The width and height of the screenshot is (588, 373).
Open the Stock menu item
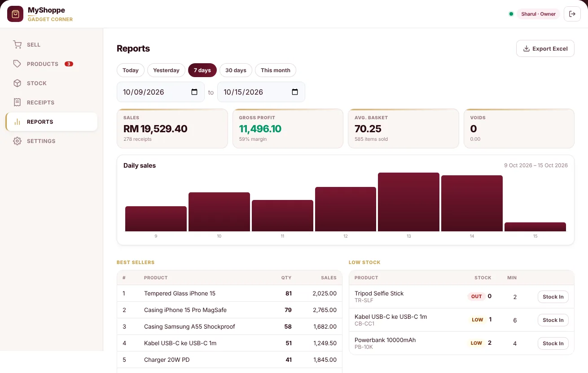[52, 83]
